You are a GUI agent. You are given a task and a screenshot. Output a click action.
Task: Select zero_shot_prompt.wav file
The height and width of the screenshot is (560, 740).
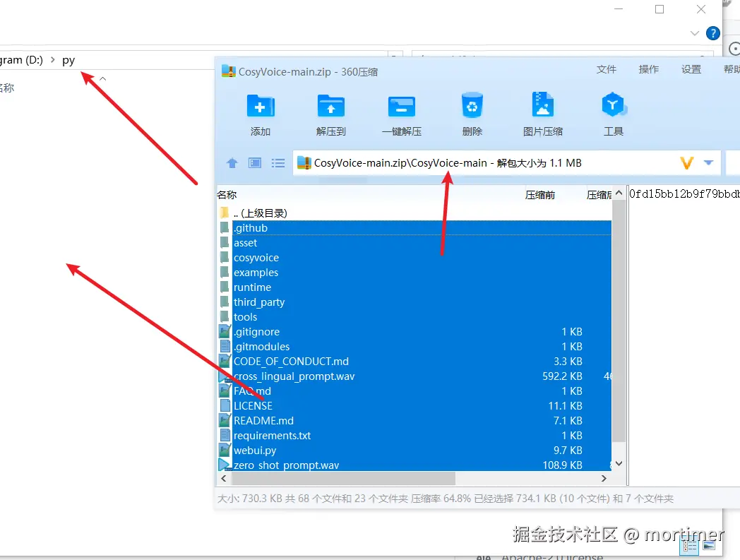pos(414,465)
